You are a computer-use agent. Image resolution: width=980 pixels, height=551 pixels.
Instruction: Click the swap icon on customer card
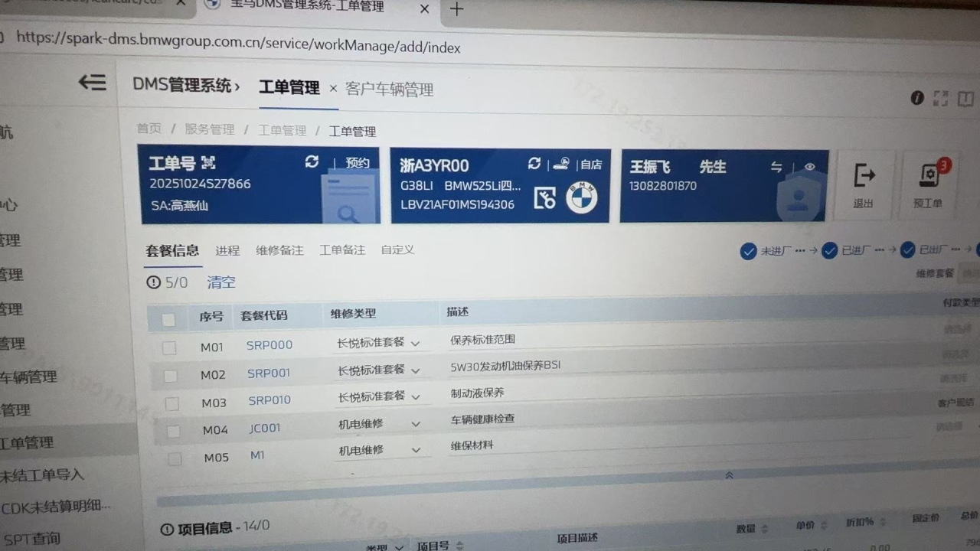pos(776,167)
